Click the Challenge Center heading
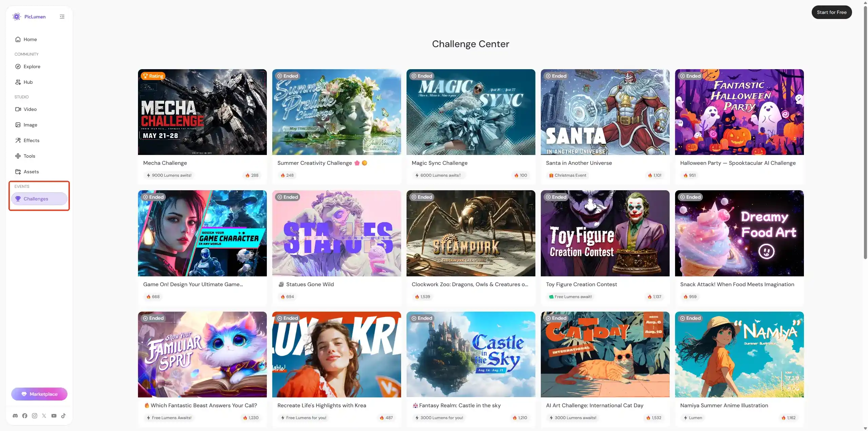Screen dimensions: 868x431 [x=470, y=44]
